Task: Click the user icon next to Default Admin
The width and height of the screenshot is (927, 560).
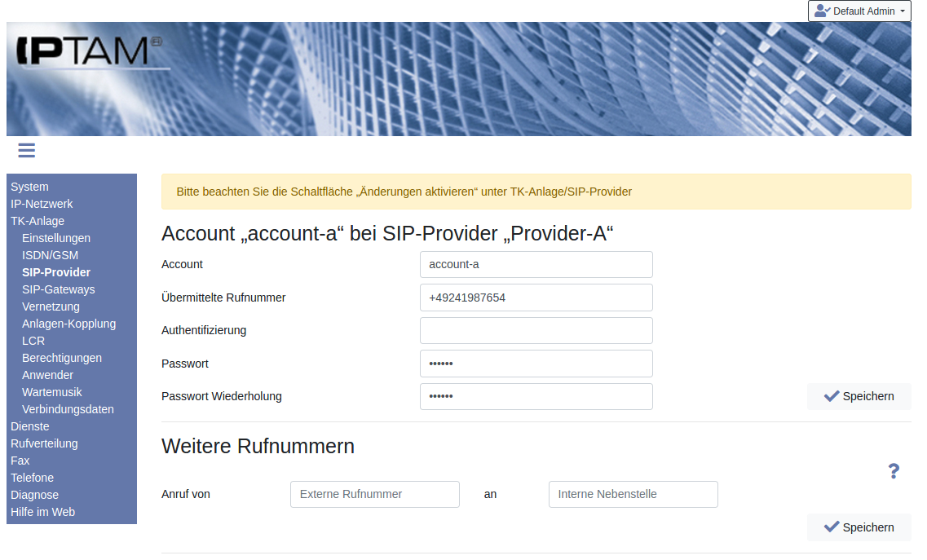Action: click(822, 11)
